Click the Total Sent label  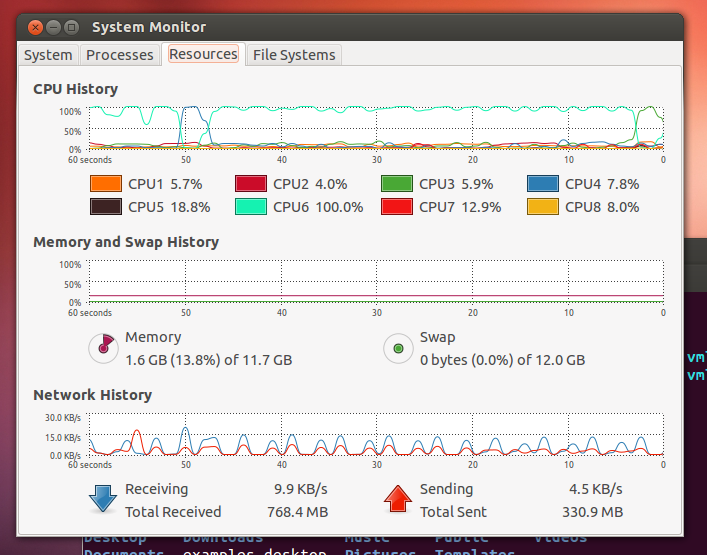[x=453, y=512]
